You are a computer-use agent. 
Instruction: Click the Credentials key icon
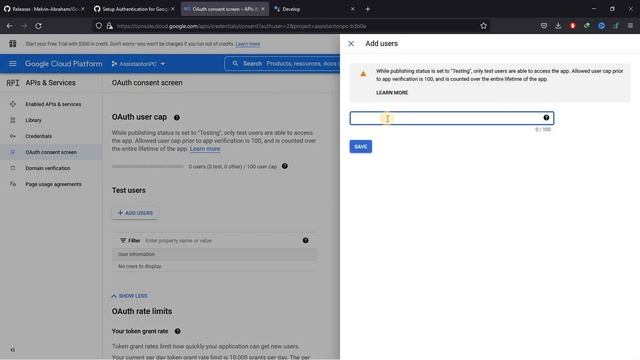[x=13, y=136]
